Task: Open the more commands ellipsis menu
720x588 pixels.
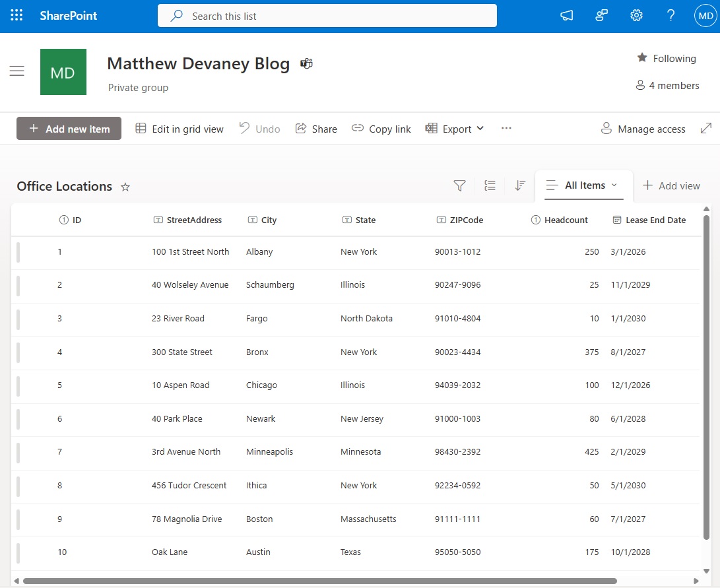Action: click(506, 129)
